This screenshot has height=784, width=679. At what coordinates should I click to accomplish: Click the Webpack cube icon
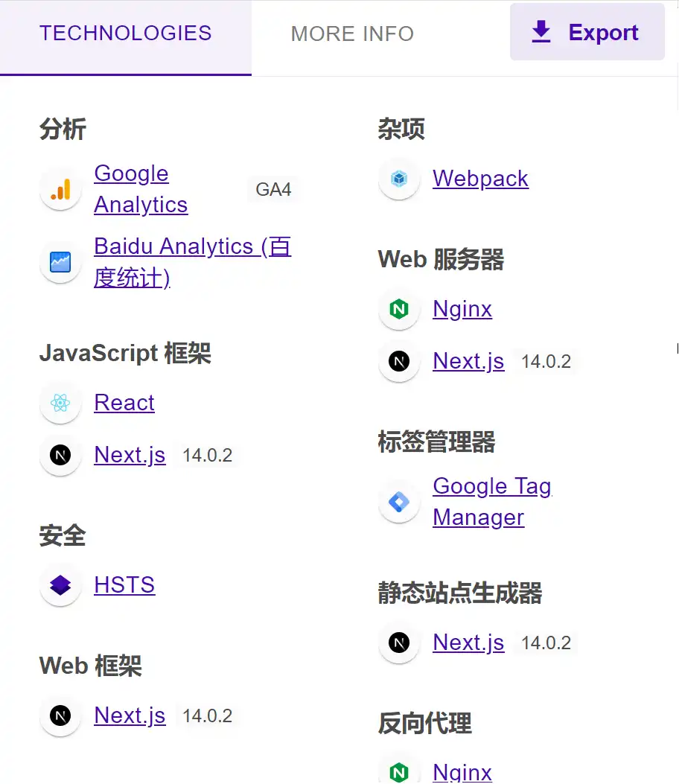399,179
